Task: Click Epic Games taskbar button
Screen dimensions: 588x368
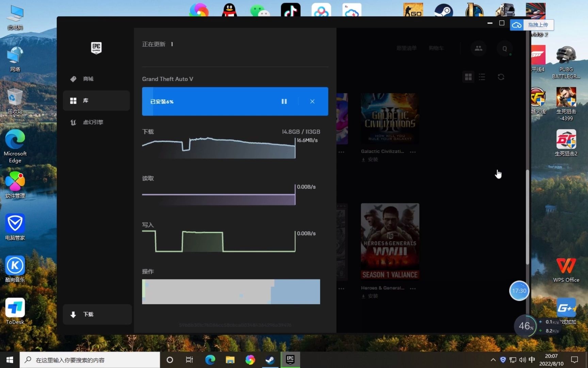Action: point(290,360)
